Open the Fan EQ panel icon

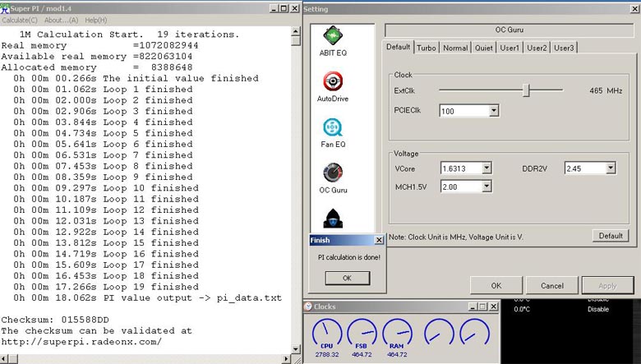click(333, 127)
